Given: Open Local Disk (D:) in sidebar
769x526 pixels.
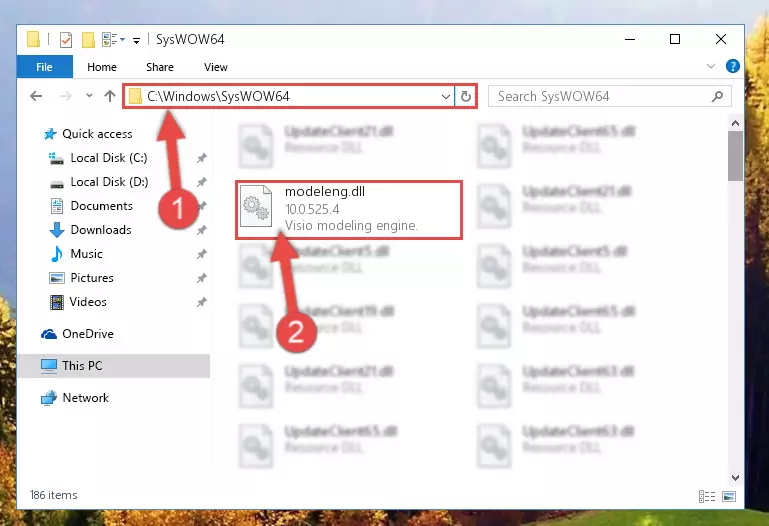Looking at the screenshot, I should tap(99, 182).
